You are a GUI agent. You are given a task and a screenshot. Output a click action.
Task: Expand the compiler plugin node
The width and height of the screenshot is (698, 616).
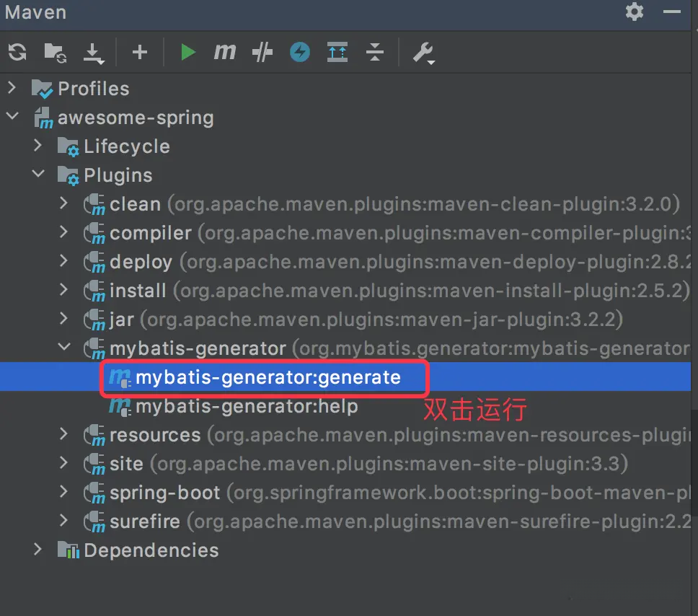pyautogui.click(x=63, y=232)
